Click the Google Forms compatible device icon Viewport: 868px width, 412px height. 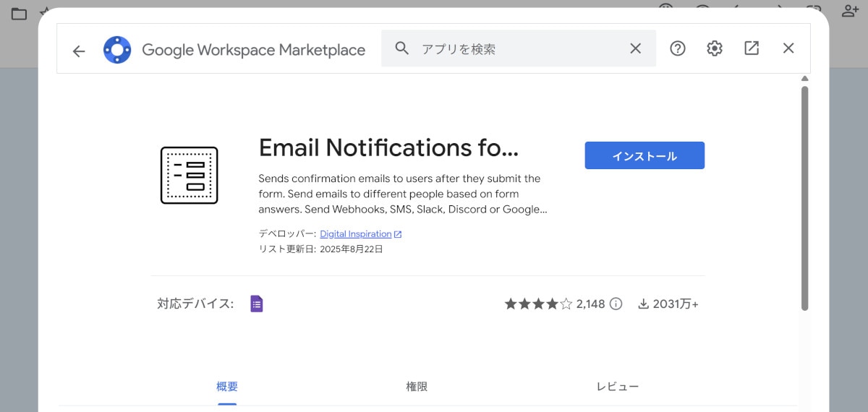(257, 304)
